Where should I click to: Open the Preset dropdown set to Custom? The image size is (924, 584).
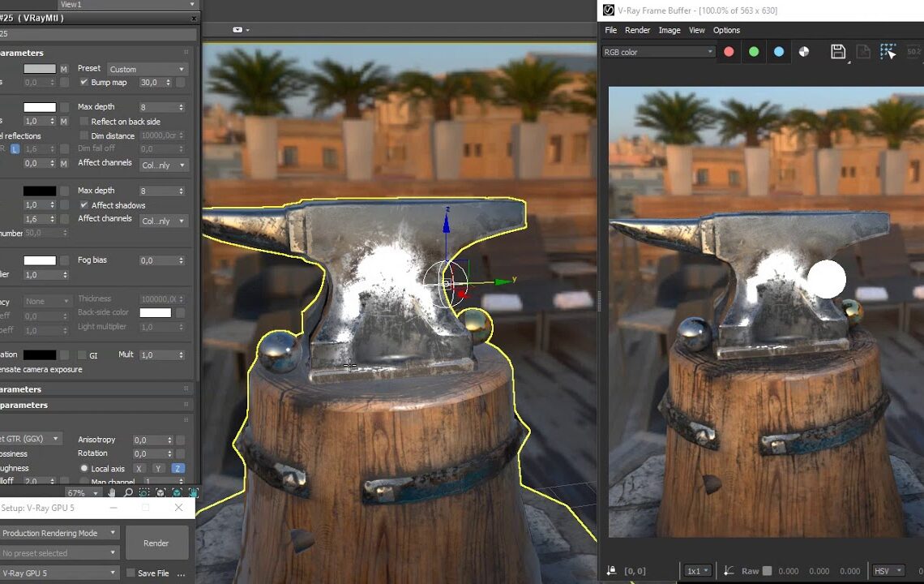point(147,68)
